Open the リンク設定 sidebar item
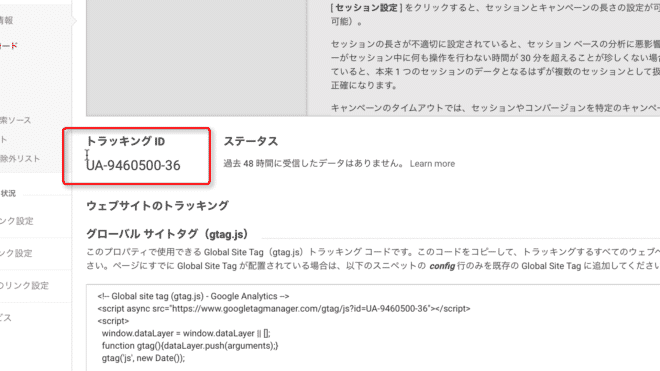660x371 pixels. [24, 286]
